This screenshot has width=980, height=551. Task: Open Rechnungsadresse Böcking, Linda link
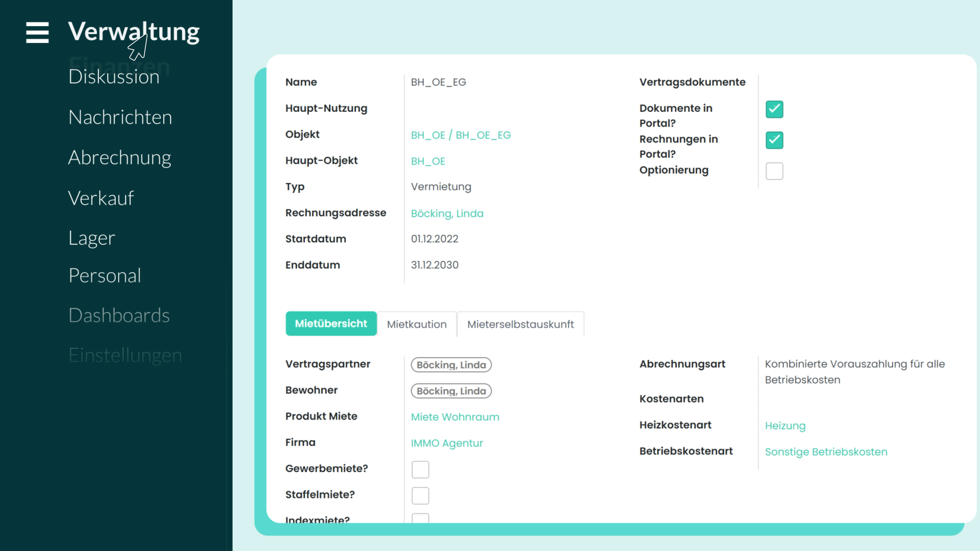coord(447,213)
